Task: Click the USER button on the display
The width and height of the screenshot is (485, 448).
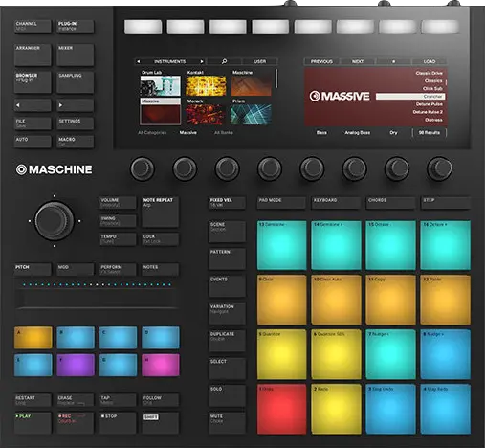Action: pos(260,61)
